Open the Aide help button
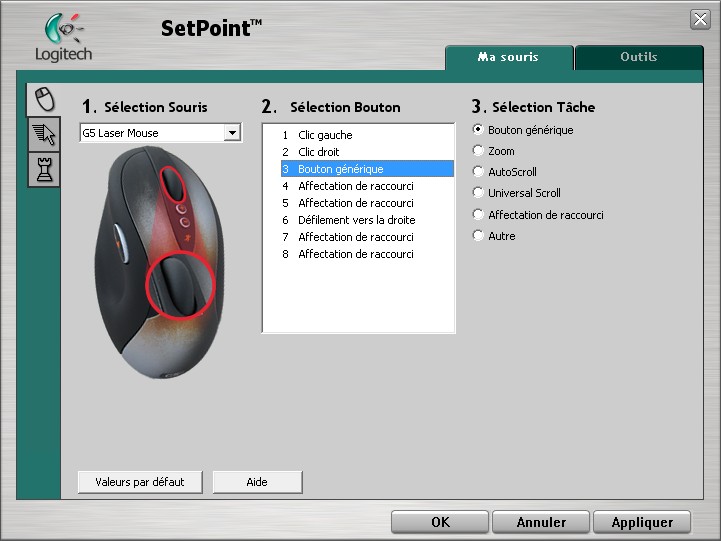 click(258, 482)
